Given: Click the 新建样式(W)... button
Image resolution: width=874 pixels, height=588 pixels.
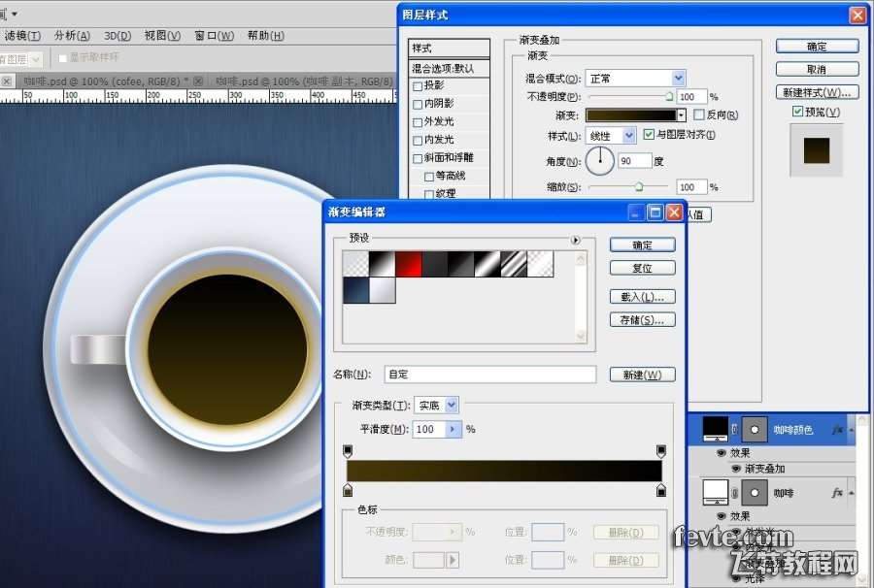Looking at the screenshot, I should tap(817, 92).
